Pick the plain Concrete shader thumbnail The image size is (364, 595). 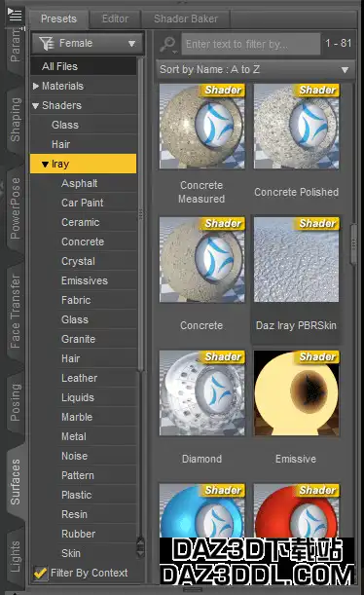202,260
